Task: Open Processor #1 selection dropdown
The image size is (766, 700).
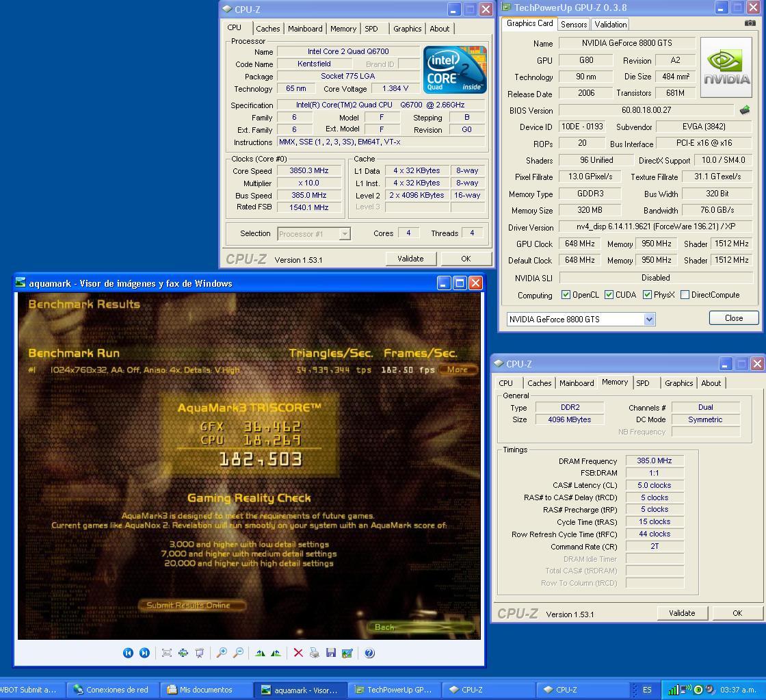Action: point(345,233)
